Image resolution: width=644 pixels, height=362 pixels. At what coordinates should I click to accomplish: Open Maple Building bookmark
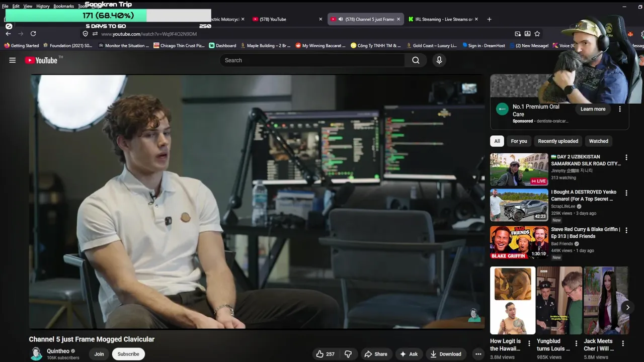pyautogui.click(x=265, y=46)
